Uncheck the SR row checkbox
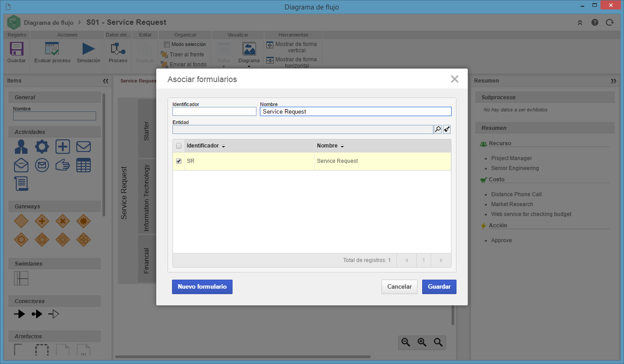 (x=179, y=161)
